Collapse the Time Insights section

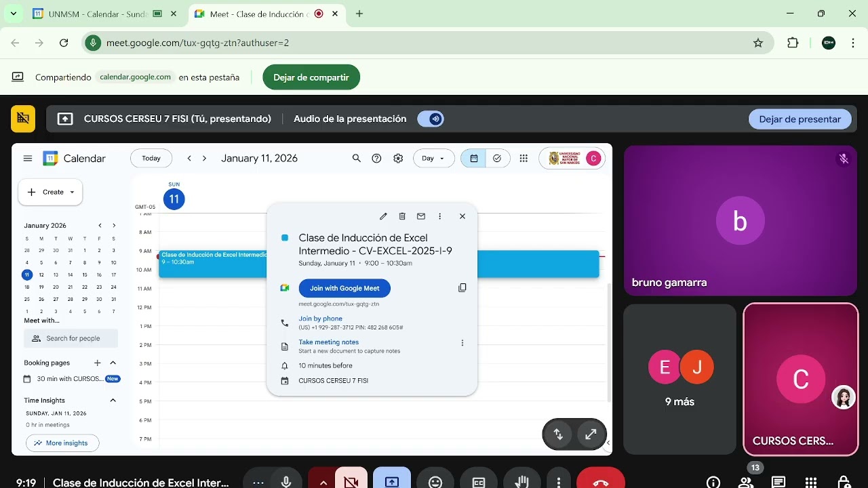pyautogui.click(x=113, y=401)
